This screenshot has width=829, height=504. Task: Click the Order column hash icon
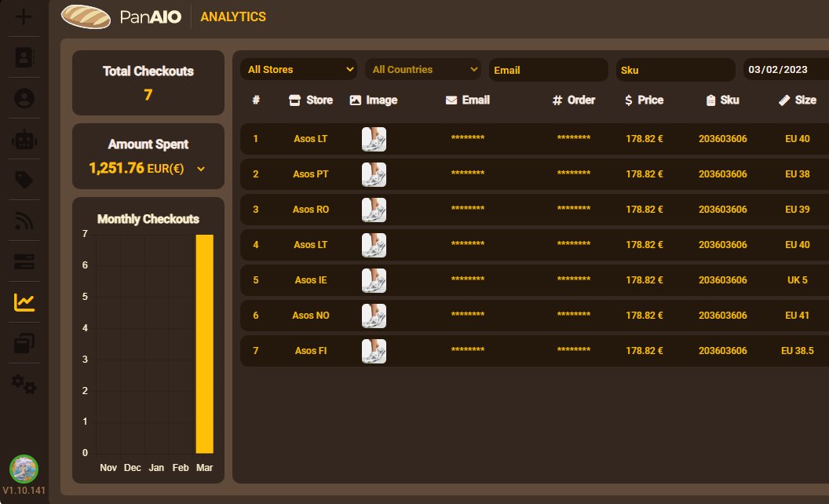click(x=557, y=100)
